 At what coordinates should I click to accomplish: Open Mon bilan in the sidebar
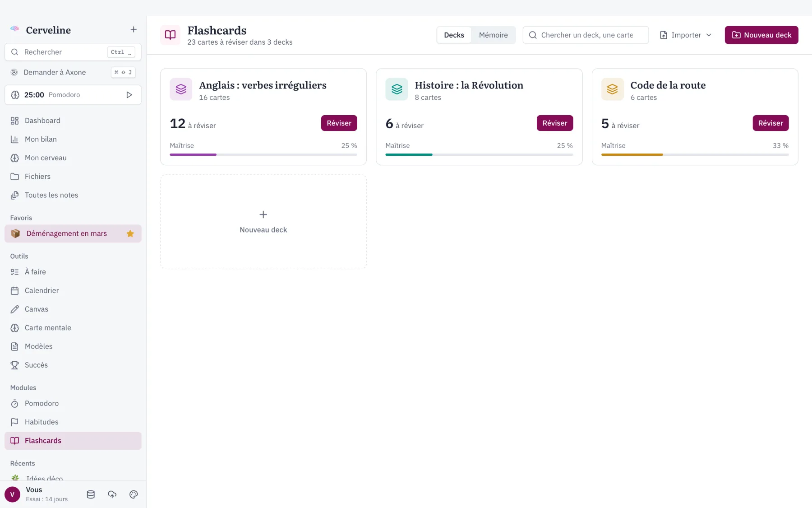tap(73, 139)
